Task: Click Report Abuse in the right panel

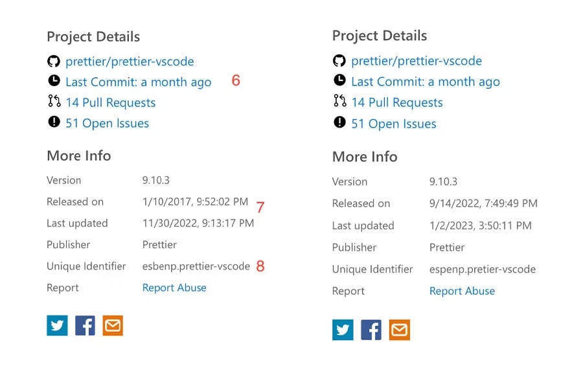Action: click(462, 291)
